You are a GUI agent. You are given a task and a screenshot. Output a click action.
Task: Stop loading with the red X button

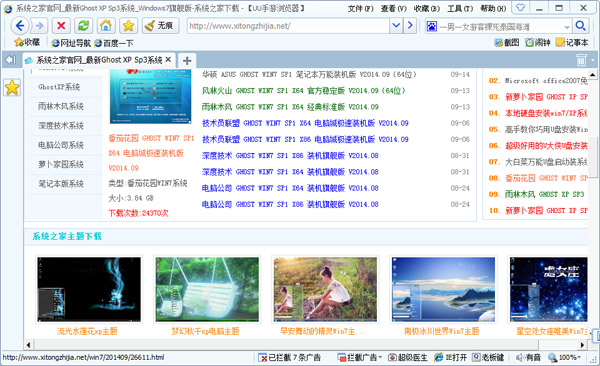(61, 26)
